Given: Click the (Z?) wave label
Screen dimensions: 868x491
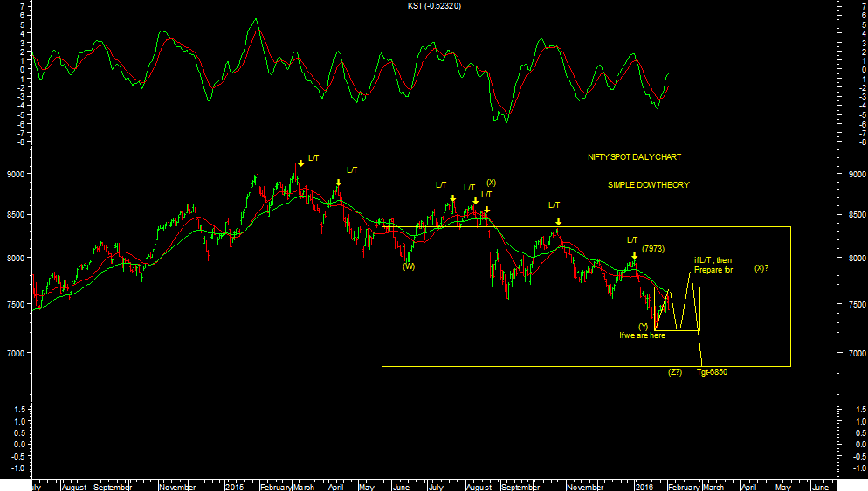Looking at the screenshot, I should tap(675, 372).
